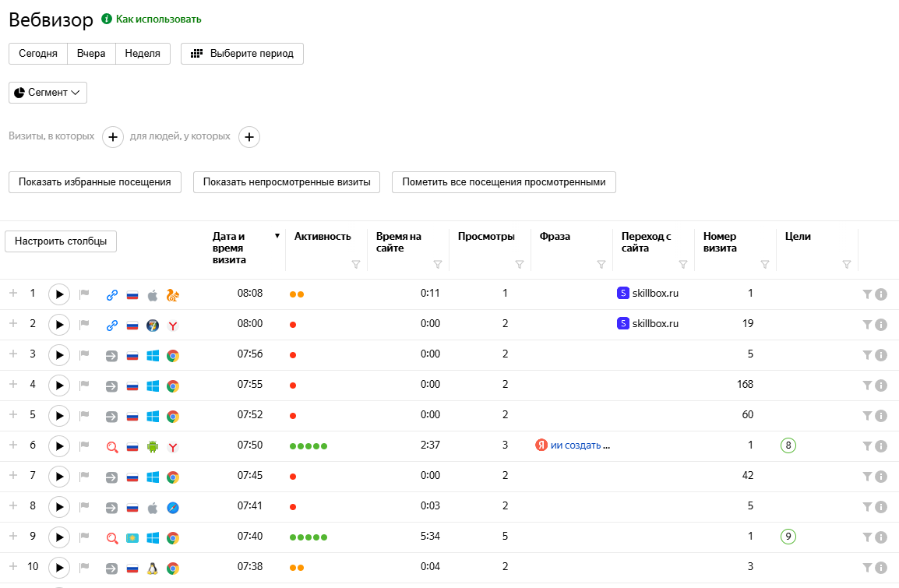The width and height of the screenshot is (899, 588).
Task: Filter by similar visits on row 2
Action: tap(868, 325)
